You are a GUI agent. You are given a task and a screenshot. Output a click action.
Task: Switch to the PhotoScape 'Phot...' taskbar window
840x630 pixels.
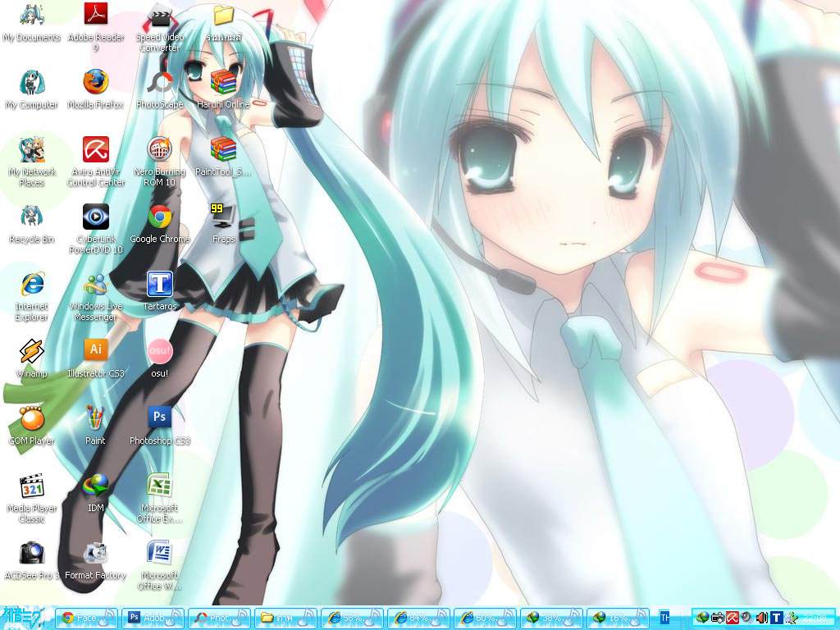pos(220,618)
